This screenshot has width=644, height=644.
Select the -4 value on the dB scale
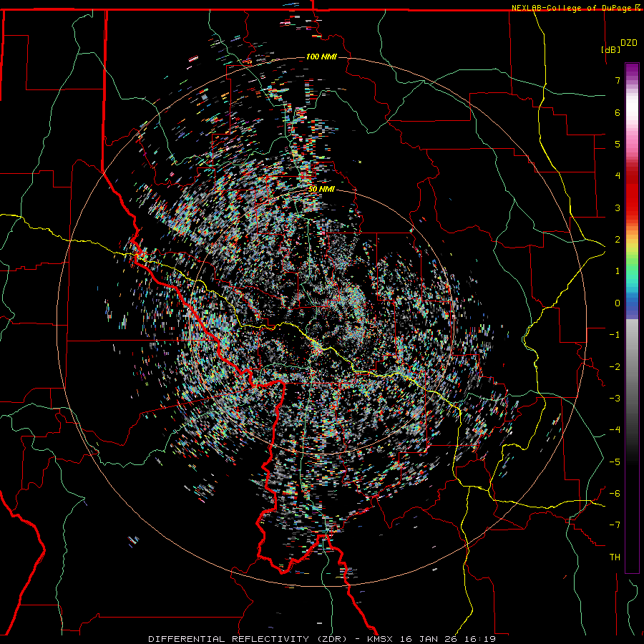(x=615, y=430)
